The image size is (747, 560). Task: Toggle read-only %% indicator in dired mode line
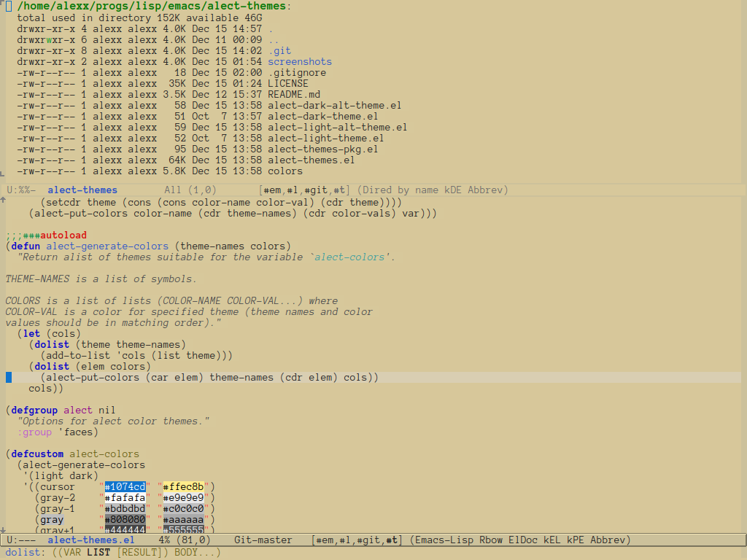click(x=24, y=190)
